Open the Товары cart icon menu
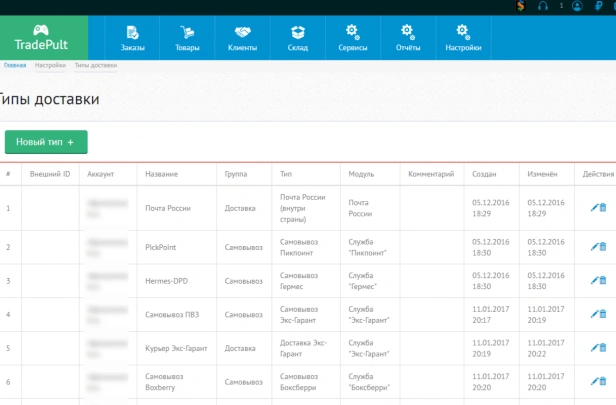Image resolution: width=616 pixels, height=405 pixels. (x=187, y=38)
